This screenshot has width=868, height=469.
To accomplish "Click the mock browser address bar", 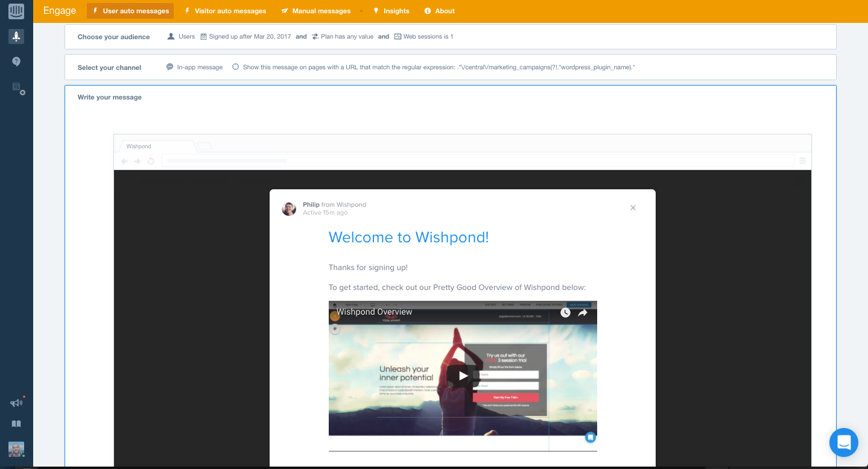I will [477, 161].
